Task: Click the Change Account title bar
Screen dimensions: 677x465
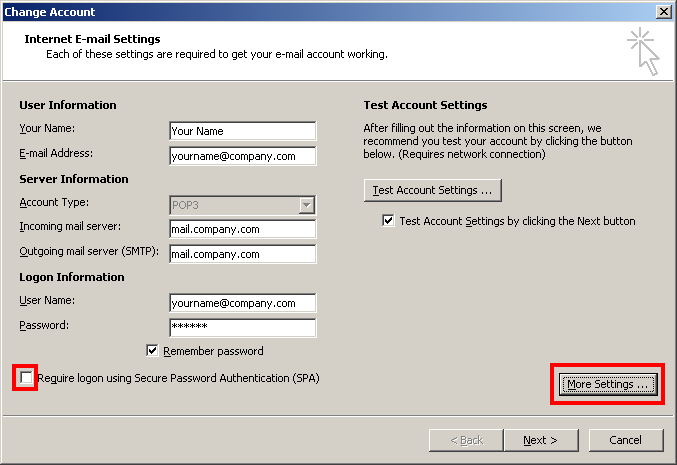Action: [328, 12]
